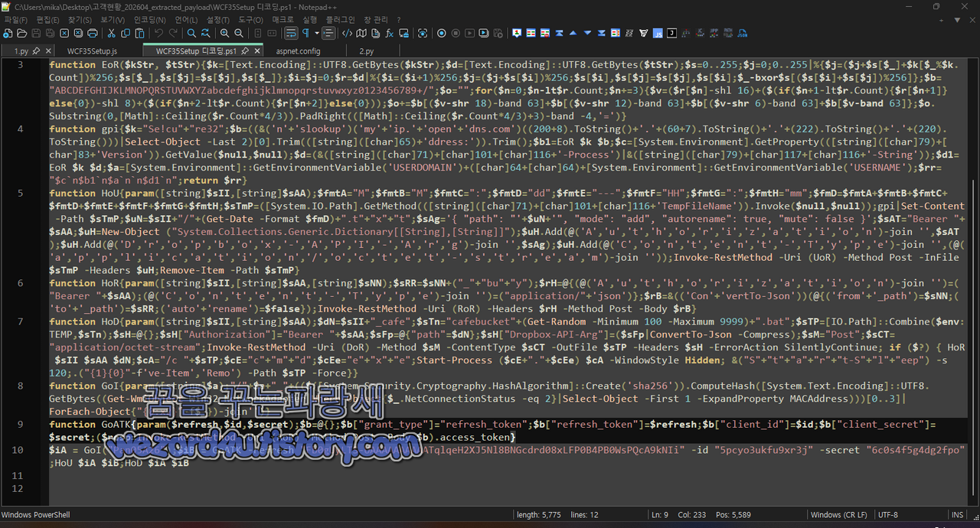Open Folder as Workspace icon
Screen dimensions: 980x528
coord(403,33)
